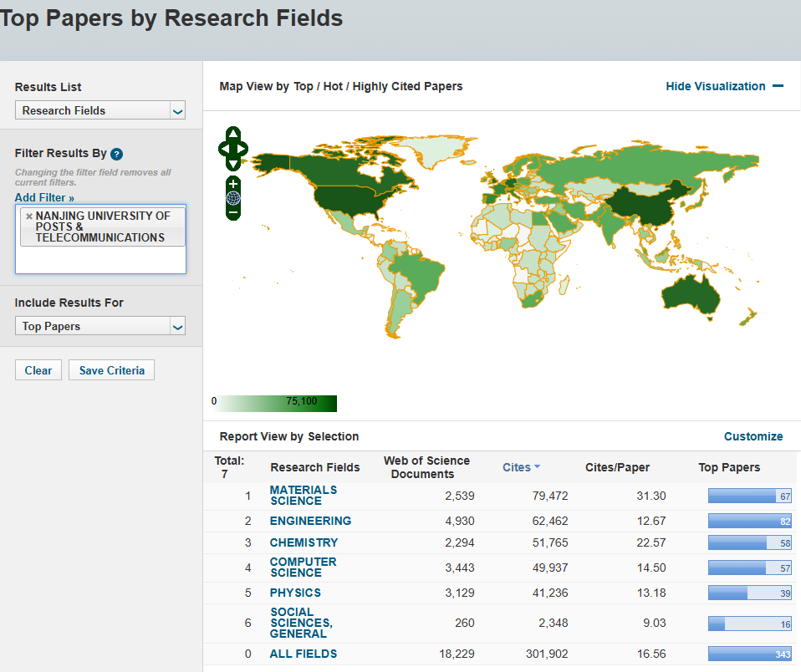The height and width of the screenshot is (672, 801).
Task: Click the ENGINEERING top papers bar
Action: point(749,521)
